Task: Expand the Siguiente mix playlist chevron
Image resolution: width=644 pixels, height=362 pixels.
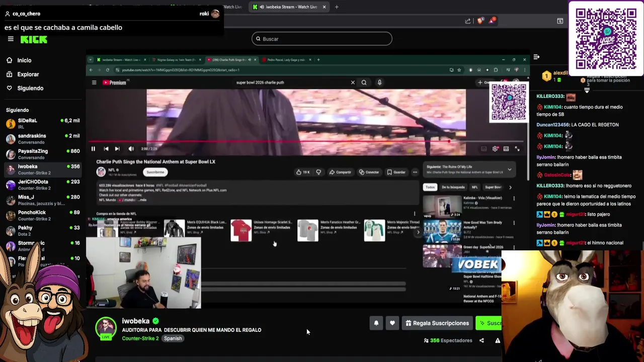Action: point(510,169)
